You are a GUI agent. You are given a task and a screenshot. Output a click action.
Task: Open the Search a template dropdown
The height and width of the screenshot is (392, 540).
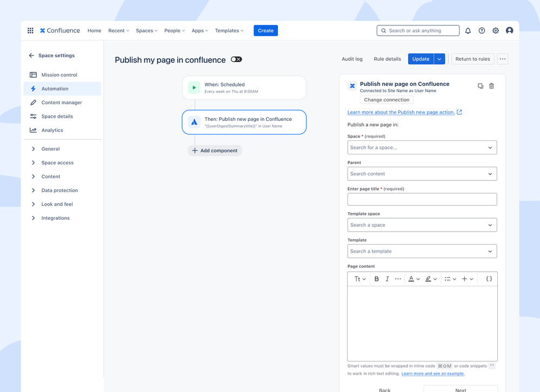point(422,251)
